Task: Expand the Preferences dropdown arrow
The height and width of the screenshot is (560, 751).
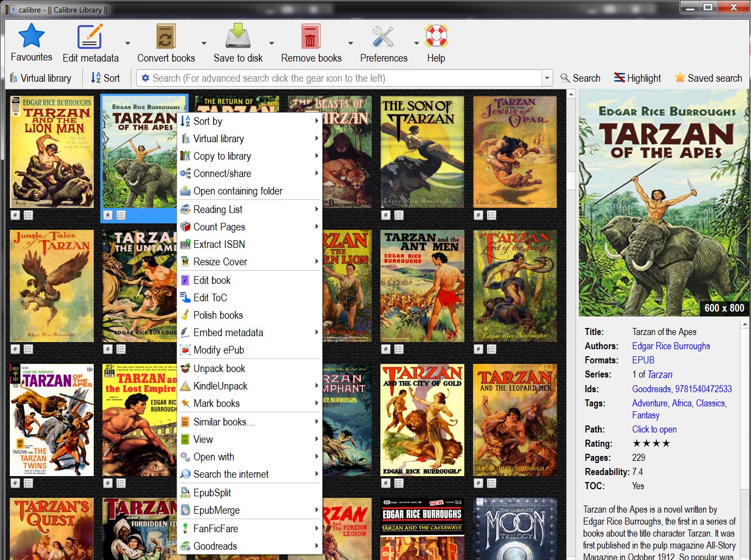Action: pos(416,43)
